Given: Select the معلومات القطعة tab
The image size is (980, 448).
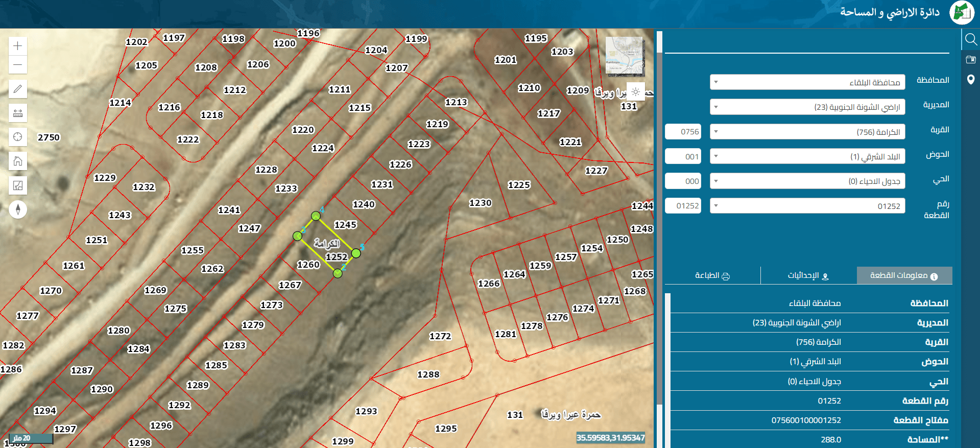Looking at the screenshot, I should [x=904, y=275].
